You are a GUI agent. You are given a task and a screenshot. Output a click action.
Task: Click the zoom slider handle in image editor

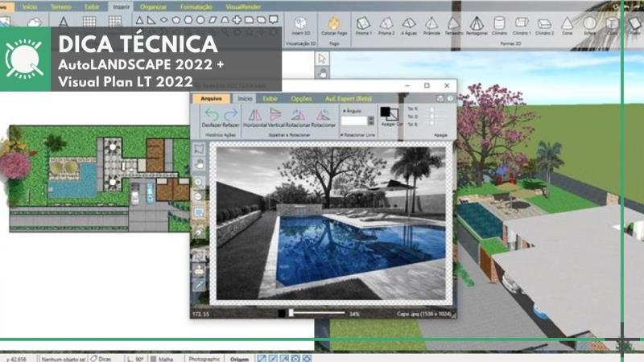coord(291,313)
